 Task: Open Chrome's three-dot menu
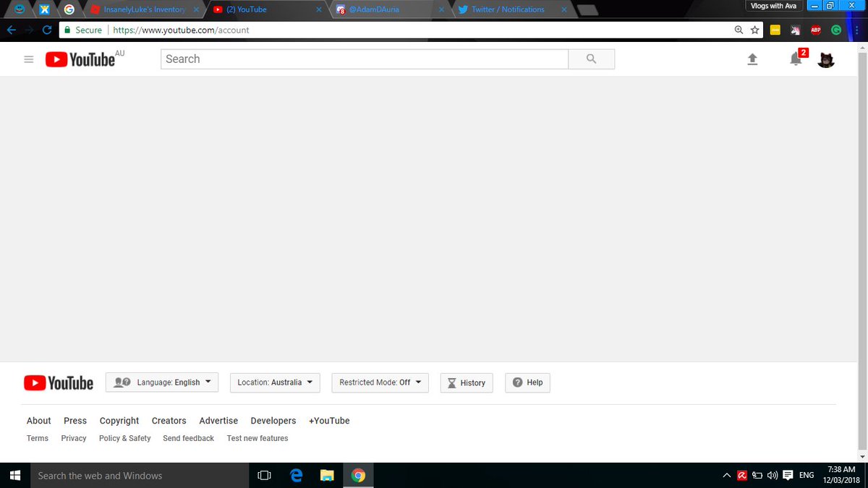tap(857, 30)
